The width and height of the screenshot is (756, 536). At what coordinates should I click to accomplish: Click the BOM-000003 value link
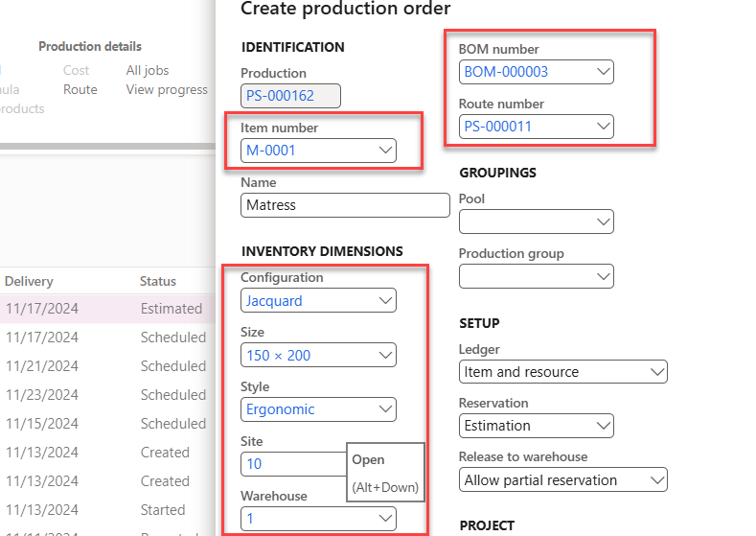(x=506, y=72)
